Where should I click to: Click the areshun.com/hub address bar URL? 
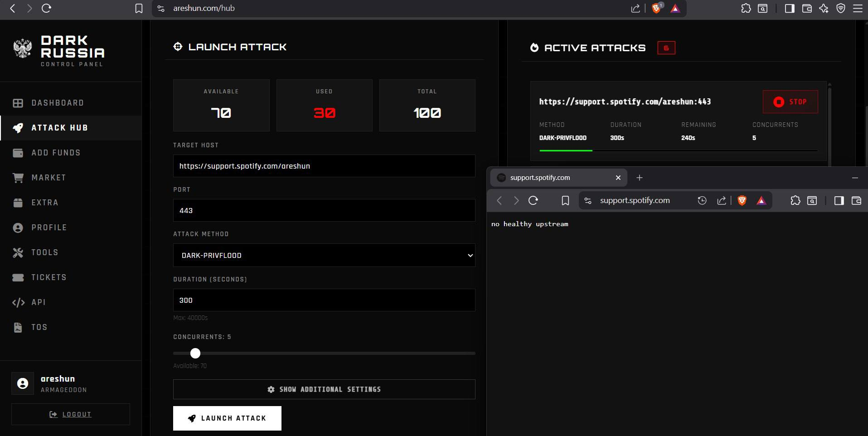click(204, 8)
